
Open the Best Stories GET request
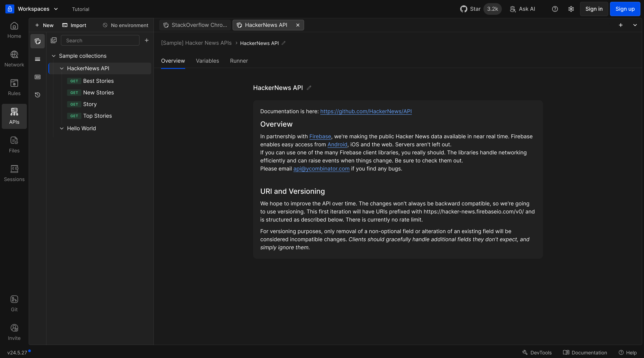click(x=98, y=81)
